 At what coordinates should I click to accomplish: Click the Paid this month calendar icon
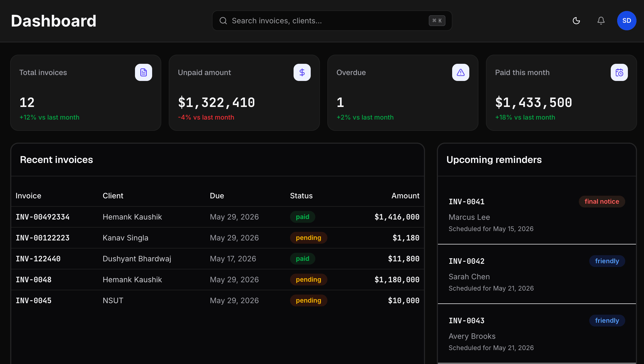619,72
